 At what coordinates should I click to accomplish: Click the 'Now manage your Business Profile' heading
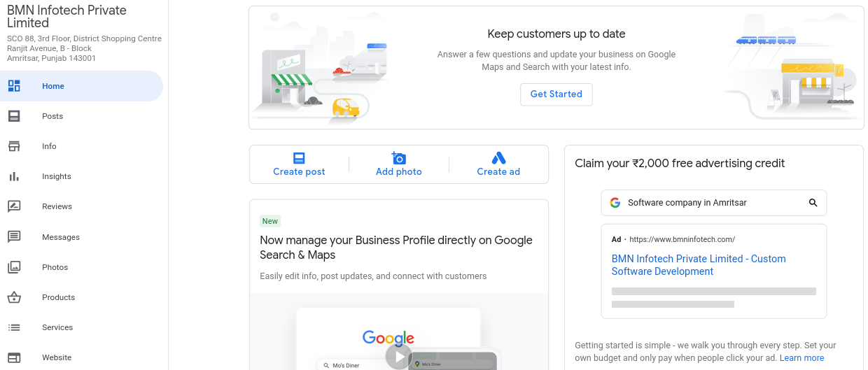(396, 248)
